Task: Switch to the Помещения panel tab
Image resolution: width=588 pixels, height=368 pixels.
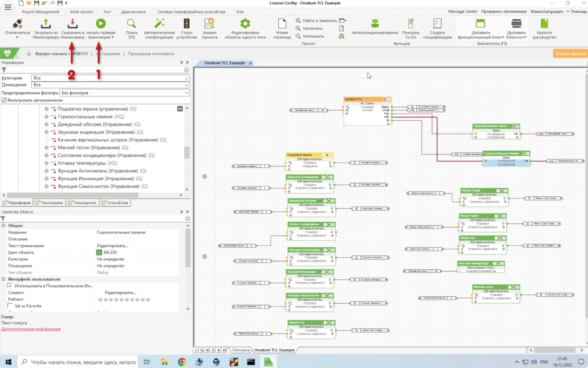Action: tap(82, 203)
